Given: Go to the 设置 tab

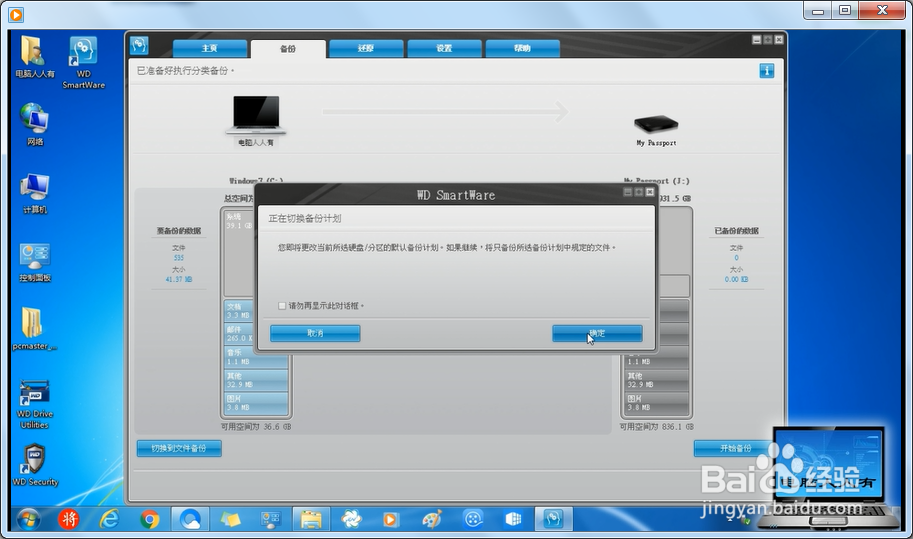Looking at the screenshot, I should pos(444,48).
